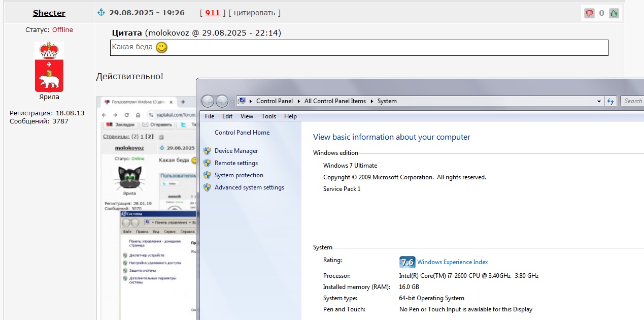
Task: Click the 'Service Pack 1' text
Action: 342,189
